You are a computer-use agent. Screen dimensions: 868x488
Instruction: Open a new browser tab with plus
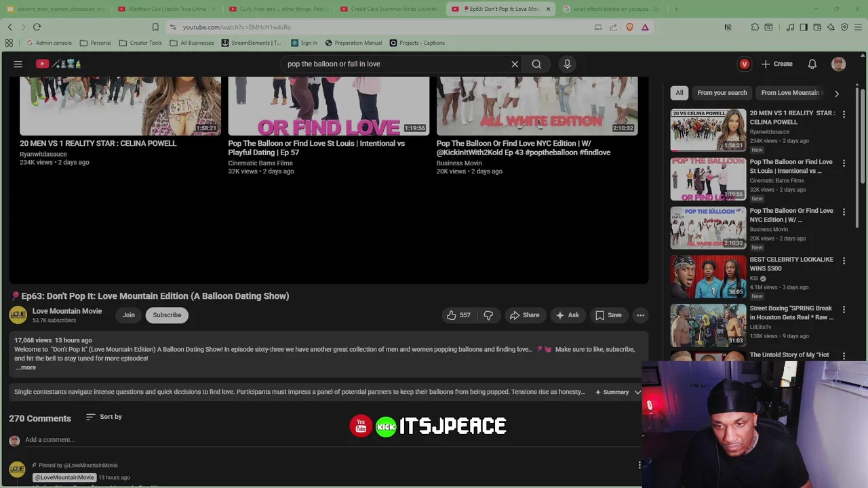676,9
